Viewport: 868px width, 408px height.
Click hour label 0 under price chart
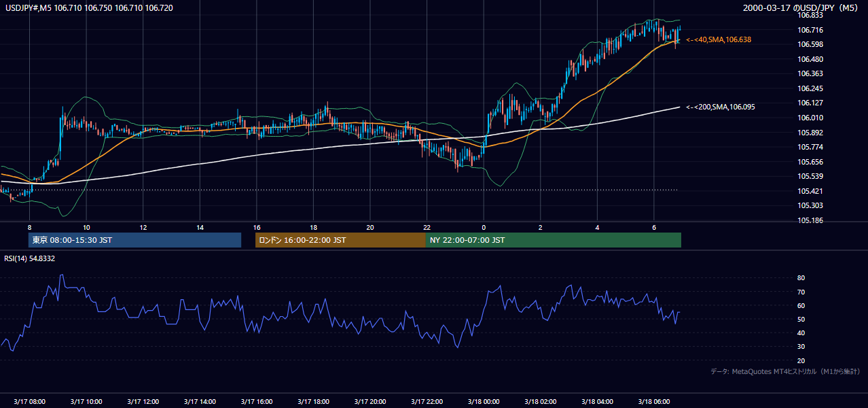pos(484,227)
